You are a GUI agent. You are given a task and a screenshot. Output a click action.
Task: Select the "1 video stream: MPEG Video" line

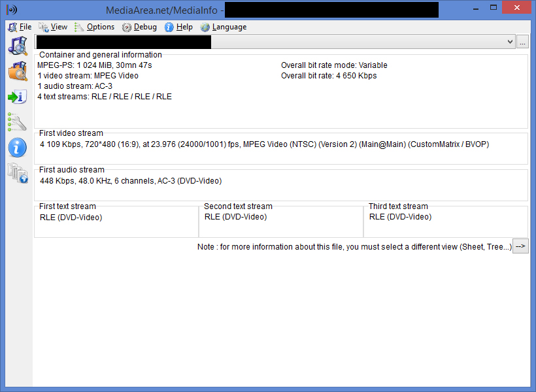(88, 76)
